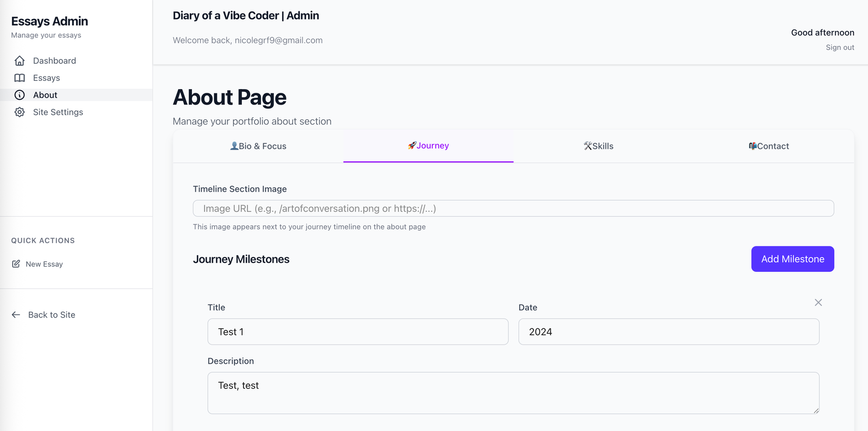Click the milestone Title input field
The width and height of the screenshot is (868, 431).
358,332
